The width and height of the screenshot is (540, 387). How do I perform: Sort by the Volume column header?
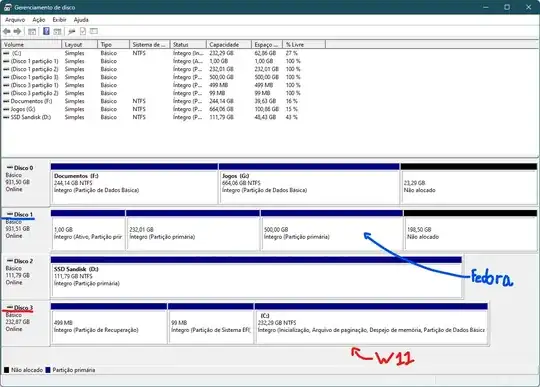point(32,44)
